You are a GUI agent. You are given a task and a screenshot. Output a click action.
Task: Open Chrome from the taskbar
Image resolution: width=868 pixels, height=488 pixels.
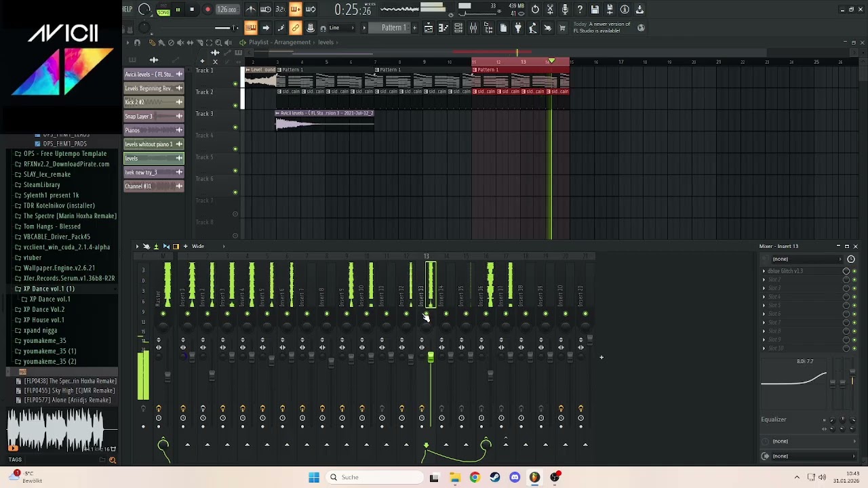(475, 477)
